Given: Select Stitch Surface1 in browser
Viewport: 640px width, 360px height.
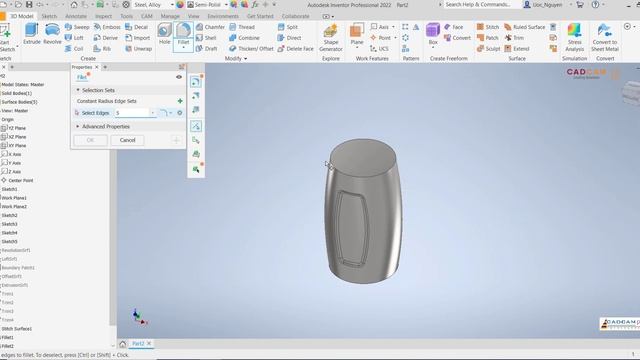Looking at the screenshot, I should (16, 329).
